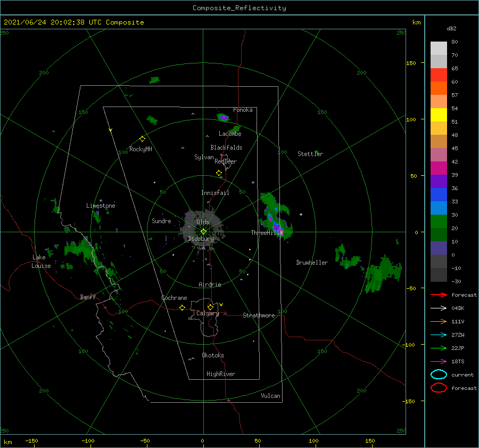479x448 pixels.
Task: Click the Composite_Reflectivity title
Action: [239, 8]
